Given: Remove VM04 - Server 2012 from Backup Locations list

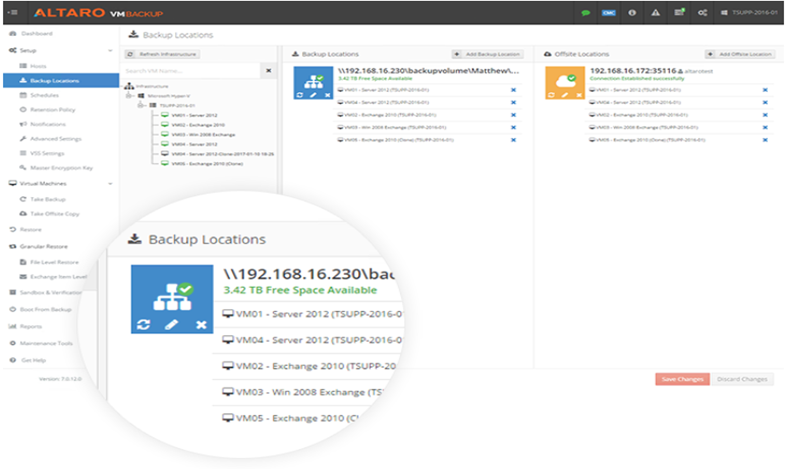Looking at the screenshot, I should point(513,103).
